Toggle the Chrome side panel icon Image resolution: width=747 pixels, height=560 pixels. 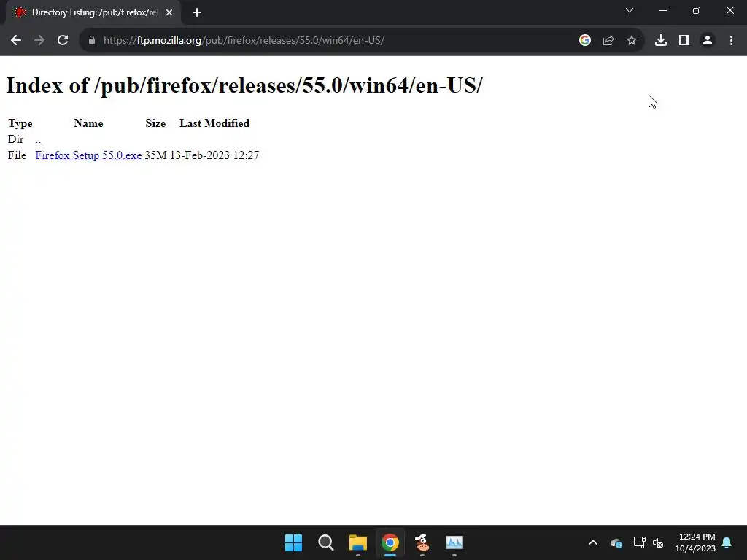684,41
